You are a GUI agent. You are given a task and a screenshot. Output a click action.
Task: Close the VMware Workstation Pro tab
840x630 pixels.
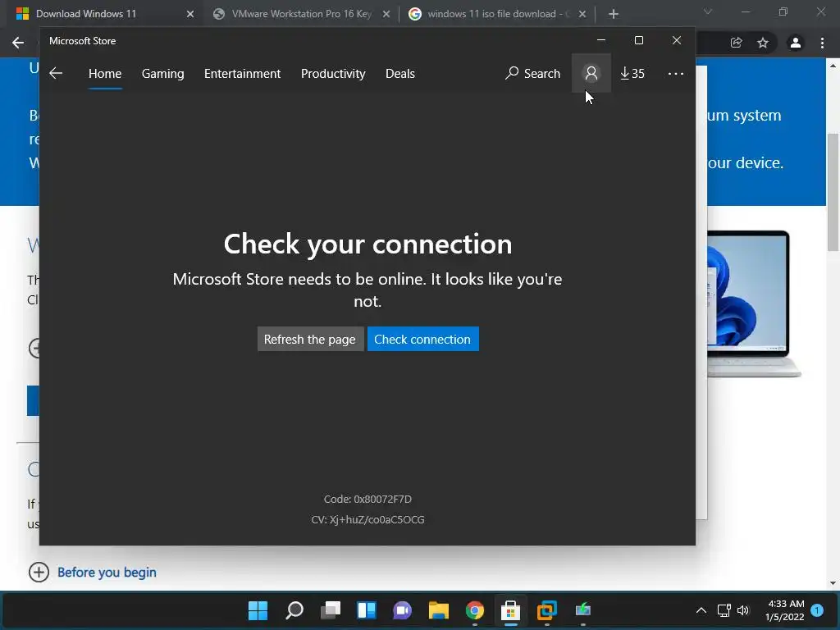click(x=386, y=14)
